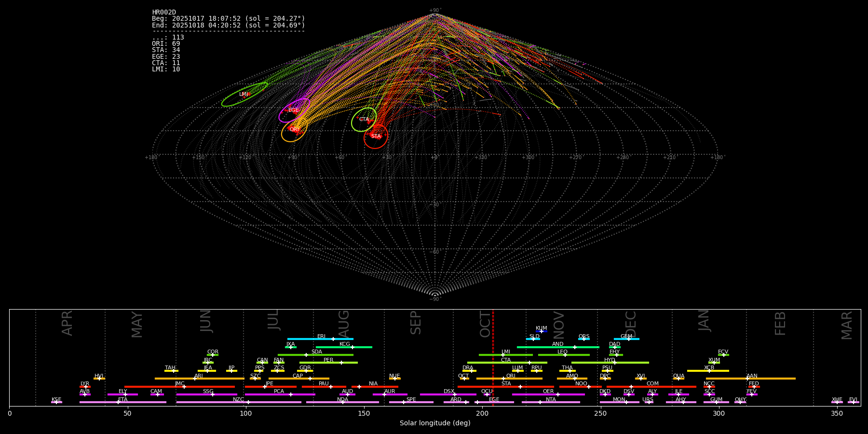This screenshot has height=434, width=868.
Task: Click the SSG shower bar in timeline
Action: [x=206, y=394]
